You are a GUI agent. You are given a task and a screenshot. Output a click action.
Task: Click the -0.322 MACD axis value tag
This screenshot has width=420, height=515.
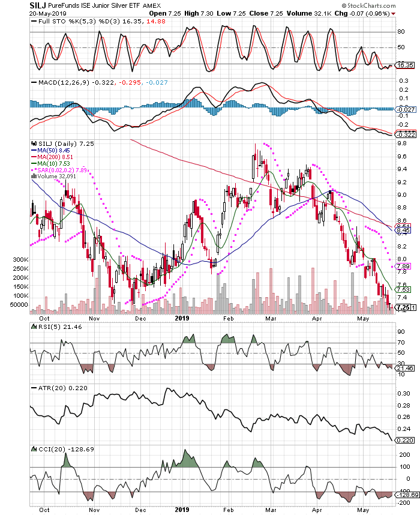(406, 134)
